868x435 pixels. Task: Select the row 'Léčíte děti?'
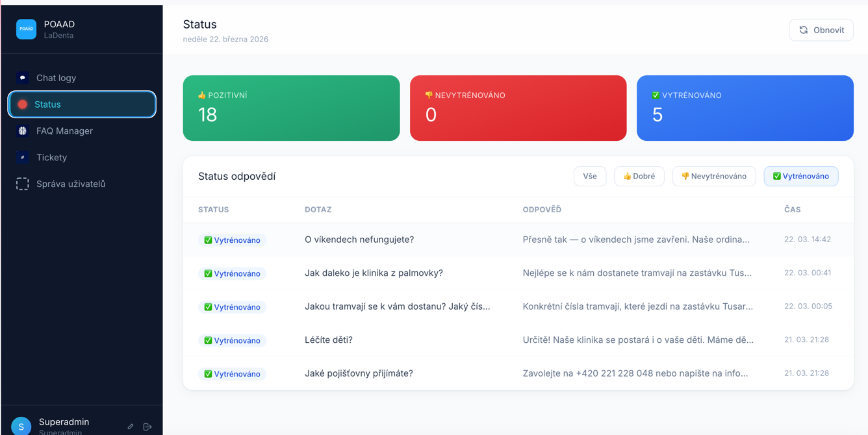[x=455, y=340]
